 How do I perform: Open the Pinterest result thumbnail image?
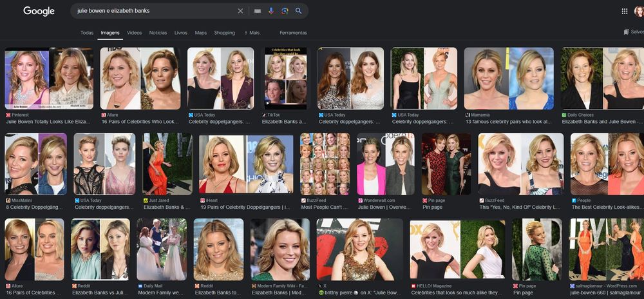(49, 79)
